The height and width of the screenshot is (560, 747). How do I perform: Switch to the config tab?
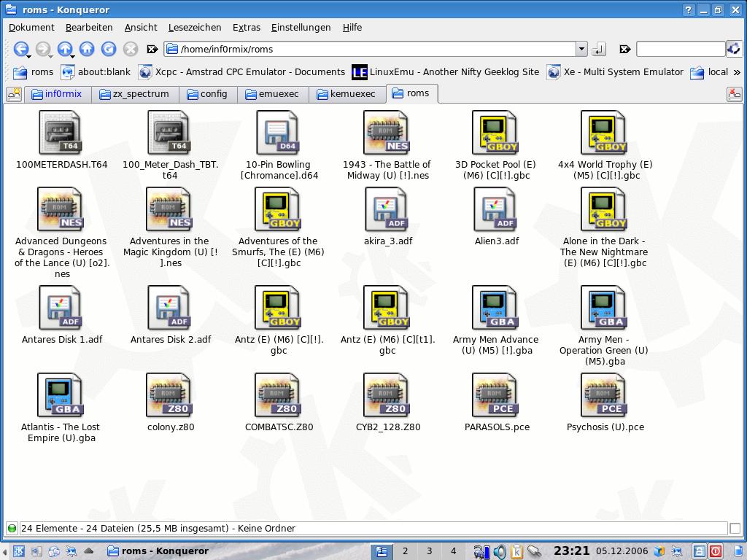(x=207, y=94)
